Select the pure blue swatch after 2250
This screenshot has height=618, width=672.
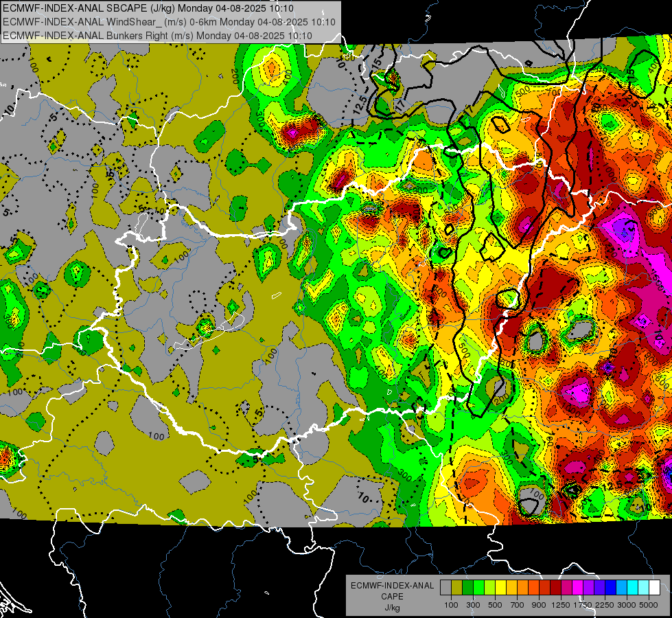611,588
